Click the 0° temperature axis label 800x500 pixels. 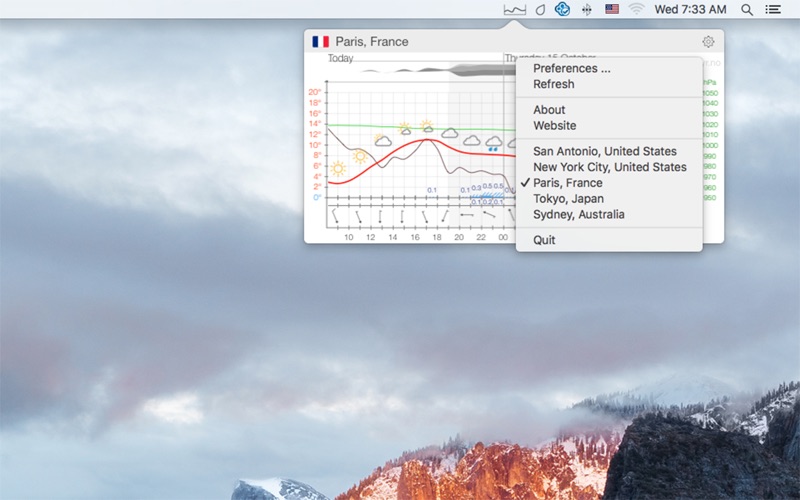pyautogui.click(x=317, y=197)
